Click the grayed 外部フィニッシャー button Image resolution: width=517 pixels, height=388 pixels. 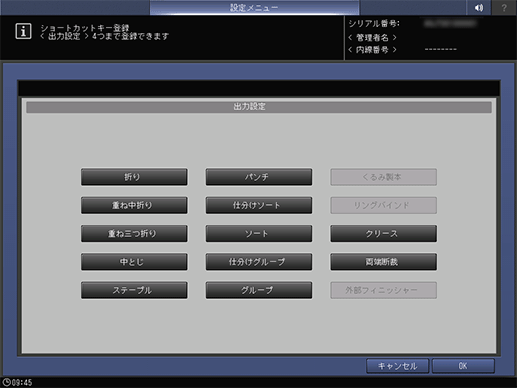pyautogui.click(x=383, y=290)
